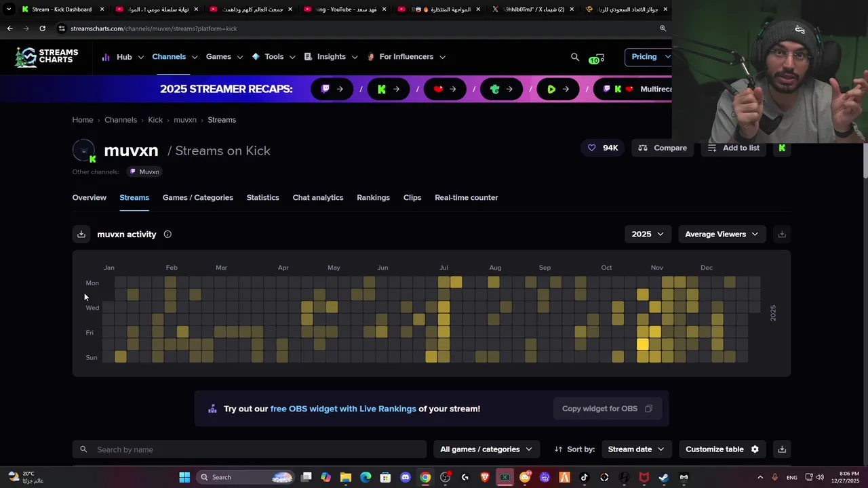The width and height of the screenshot is (868, 488).
Task: Follow free OBS widget with Live Rankings link
Action: pyautogui.click(x=343, y=409)
